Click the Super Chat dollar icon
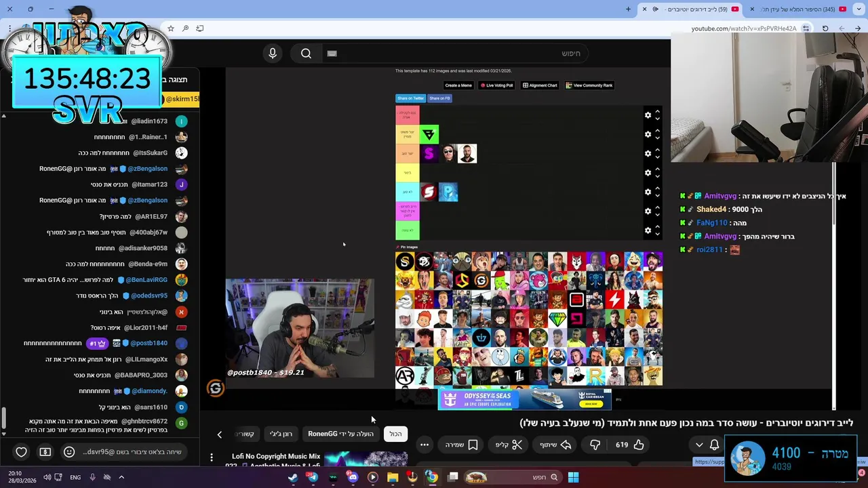This screenshot has width=868, height=488. coord(45,452)
